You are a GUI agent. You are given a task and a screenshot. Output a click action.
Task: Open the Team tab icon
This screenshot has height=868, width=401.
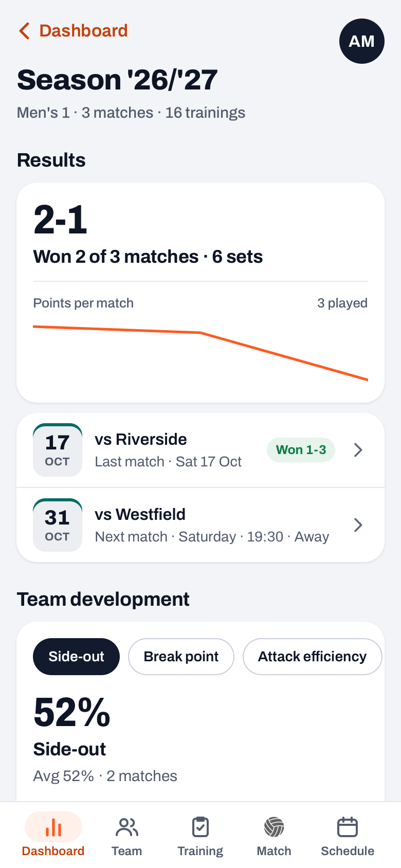point(127,827)
